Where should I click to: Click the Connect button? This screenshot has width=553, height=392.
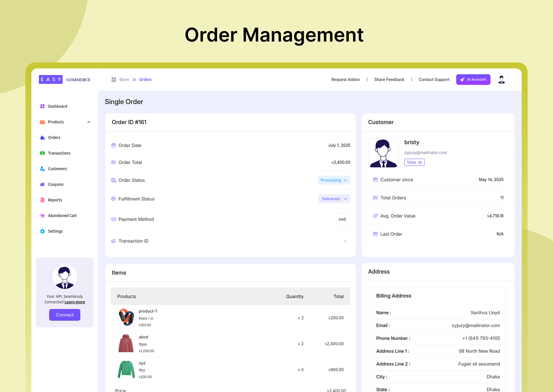(65, 315)
